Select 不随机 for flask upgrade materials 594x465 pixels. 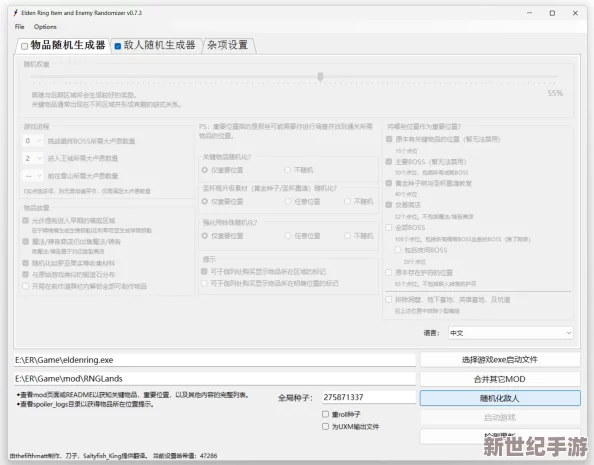(x=347, y=201)
